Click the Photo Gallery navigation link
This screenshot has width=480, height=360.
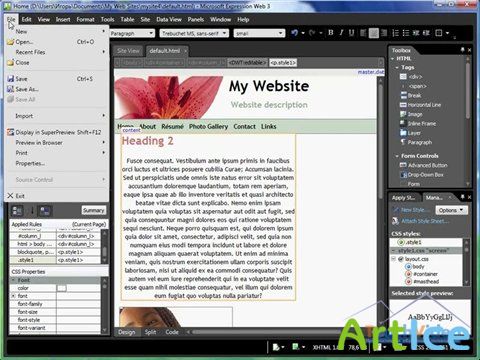pos(208,126)
